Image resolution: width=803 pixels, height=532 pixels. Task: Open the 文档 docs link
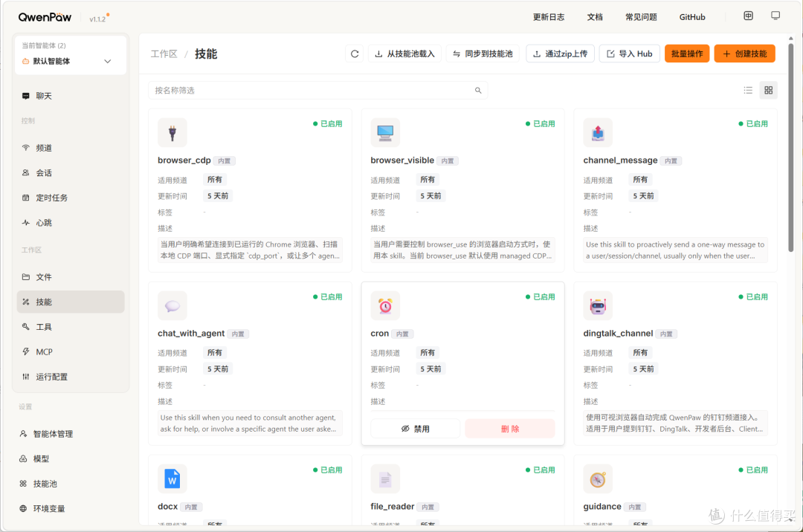tap(595, 17)
